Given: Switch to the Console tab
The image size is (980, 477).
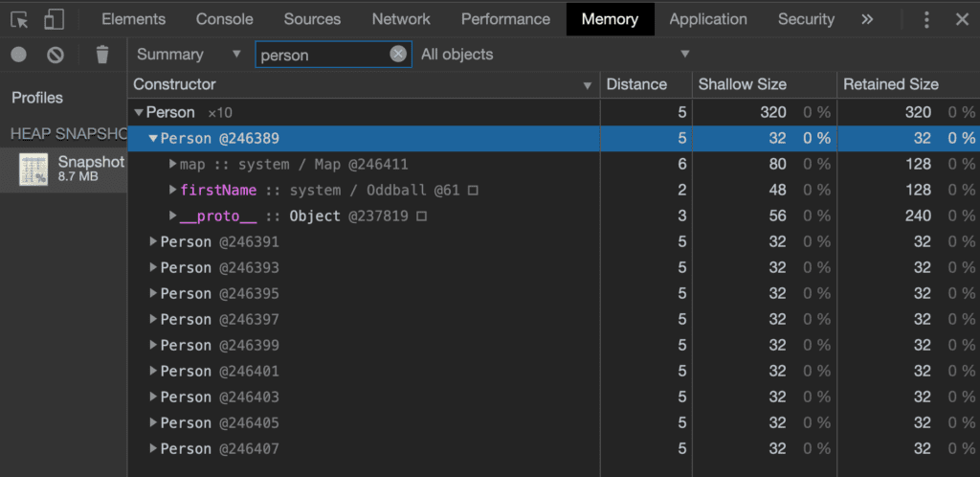Looking at the screenshot, I should [225, 19].
